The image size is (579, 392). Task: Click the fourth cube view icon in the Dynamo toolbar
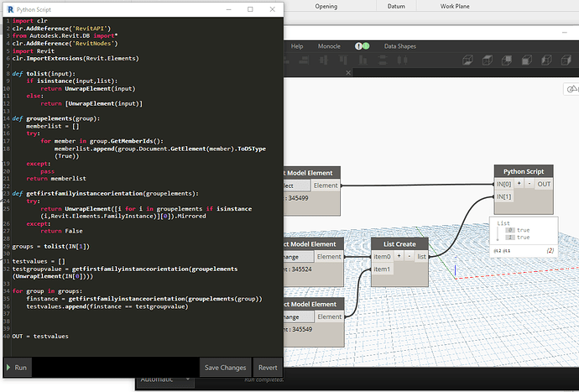[527, 60]
